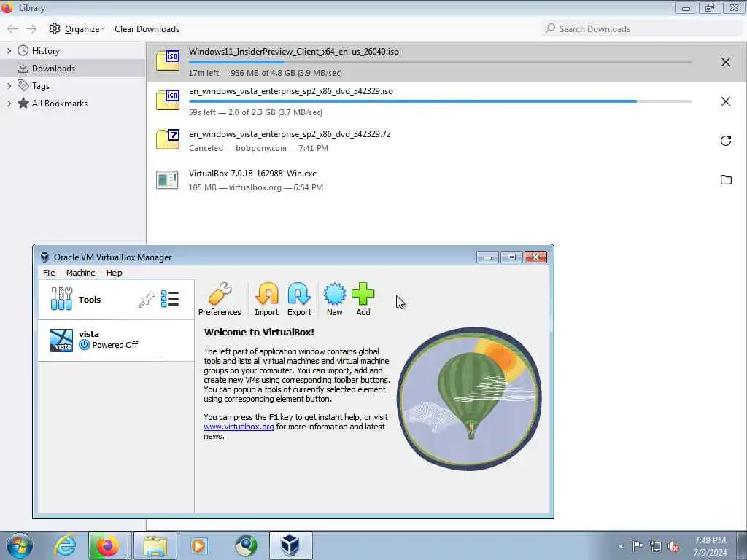Expand the History tree node
The width and height of the screenshot is (747, 560).
point(9,50)
